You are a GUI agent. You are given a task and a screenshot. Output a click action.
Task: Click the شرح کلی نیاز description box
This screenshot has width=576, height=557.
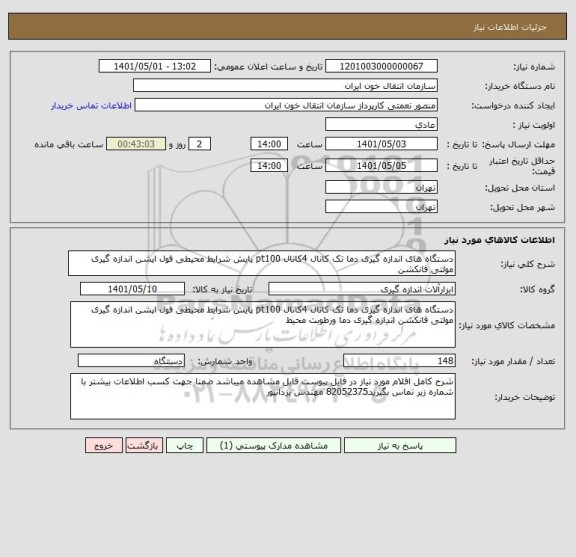[x=262, y=263]
